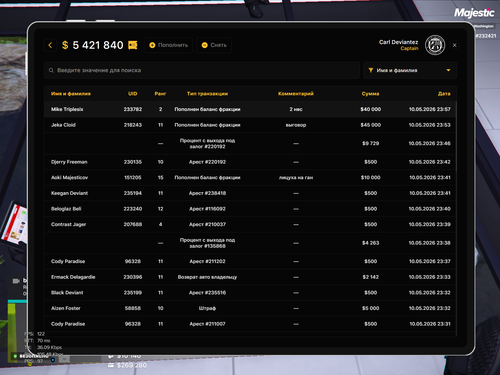Click UID 233782
Image resolution: width=500 pixels, height=375 pixels.
133,109
